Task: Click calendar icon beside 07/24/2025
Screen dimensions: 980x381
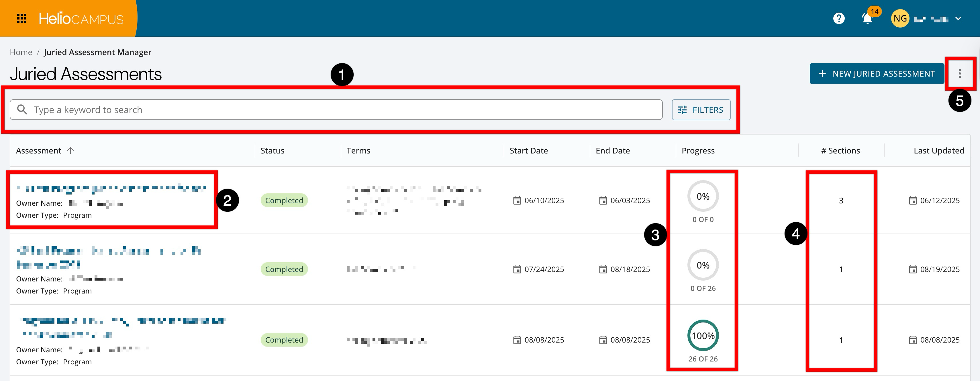Action: (517, 269)
